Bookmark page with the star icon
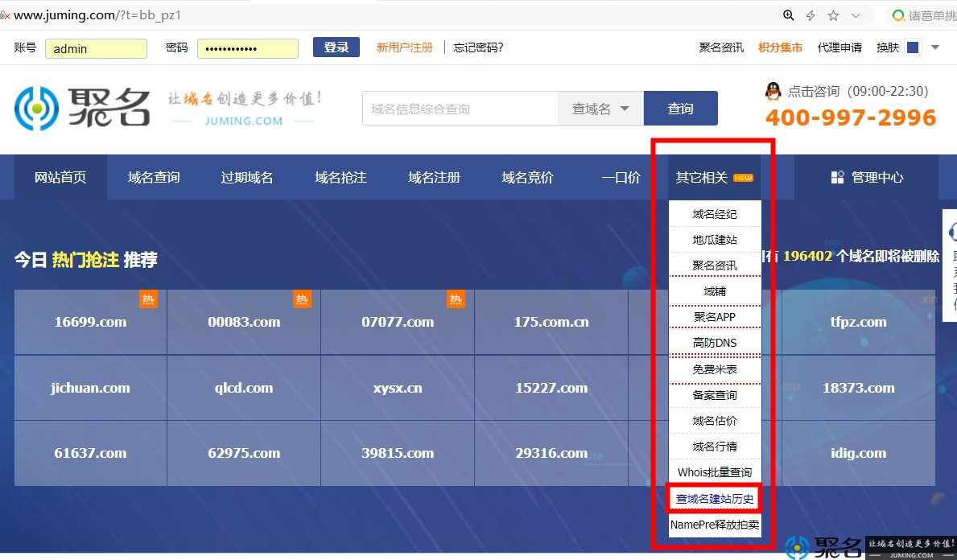 pos(833,15)
